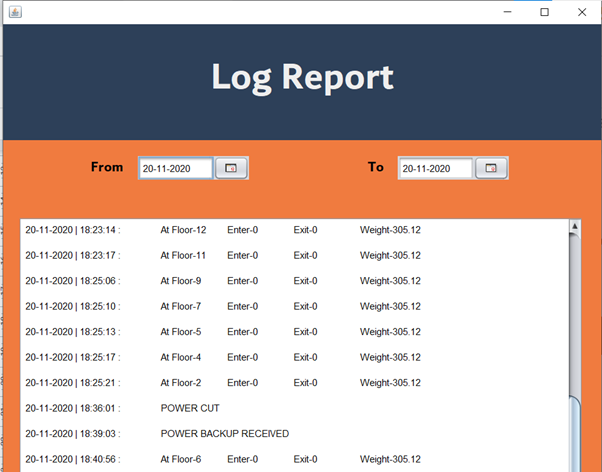
Task: Click the 'Log Report' heading
Action: [x=303, y=78]
